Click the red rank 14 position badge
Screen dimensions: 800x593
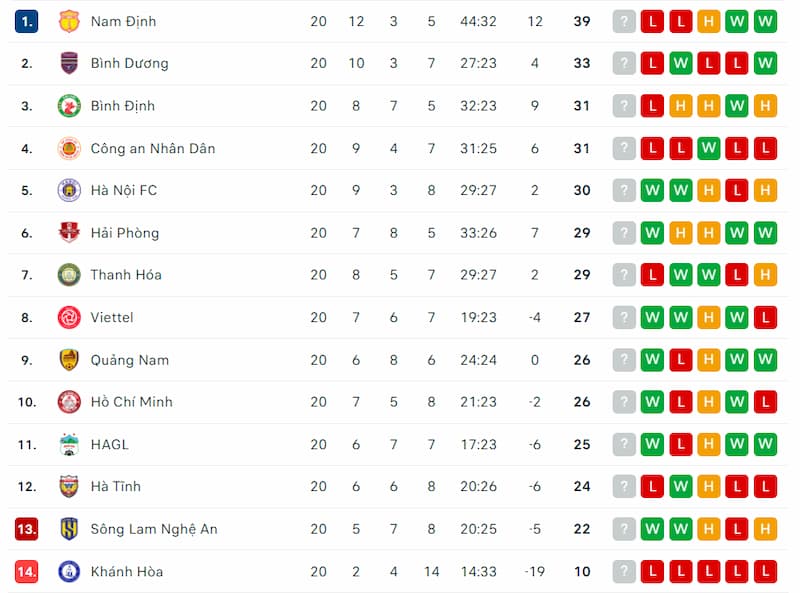click(27, 571)
